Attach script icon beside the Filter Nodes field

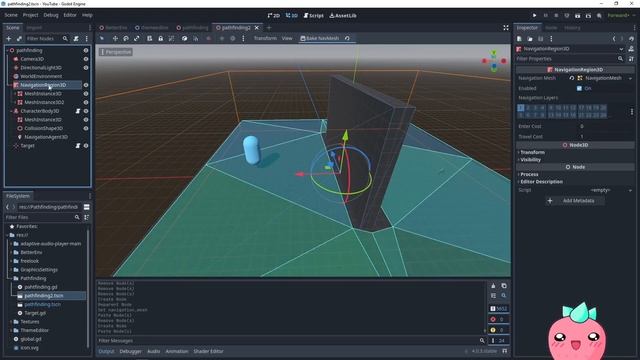[76, 38]
